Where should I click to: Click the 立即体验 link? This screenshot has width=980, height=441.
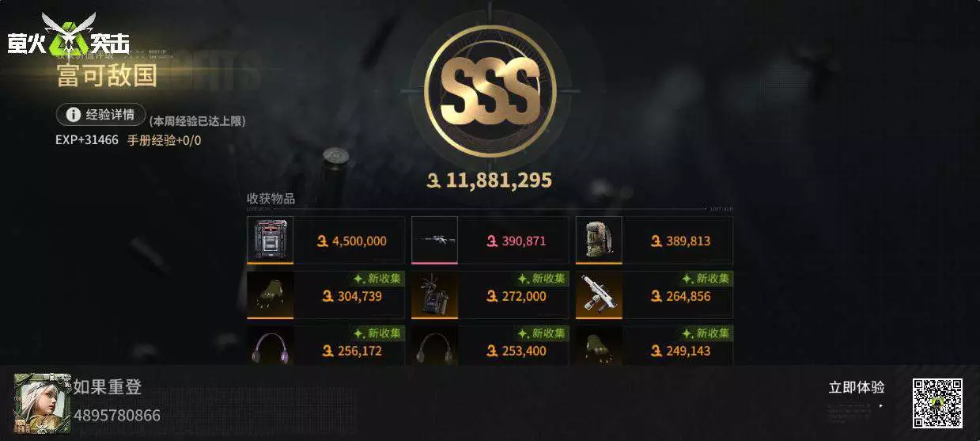[x=857, y=387]
